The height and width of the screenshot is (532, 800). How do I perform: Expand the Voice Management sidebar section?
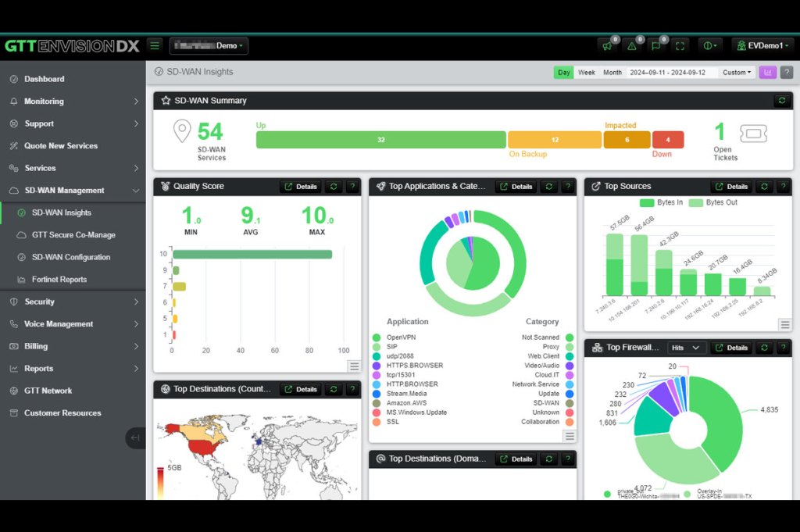coord(73,324)
